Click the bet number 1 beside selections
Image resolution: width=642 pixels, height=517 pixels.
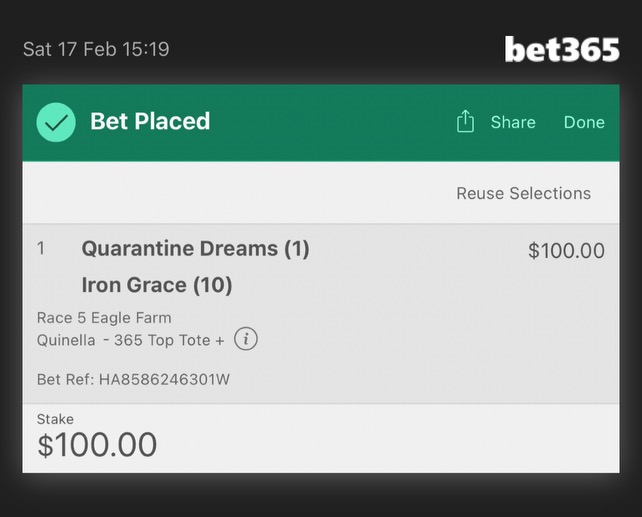41,248
